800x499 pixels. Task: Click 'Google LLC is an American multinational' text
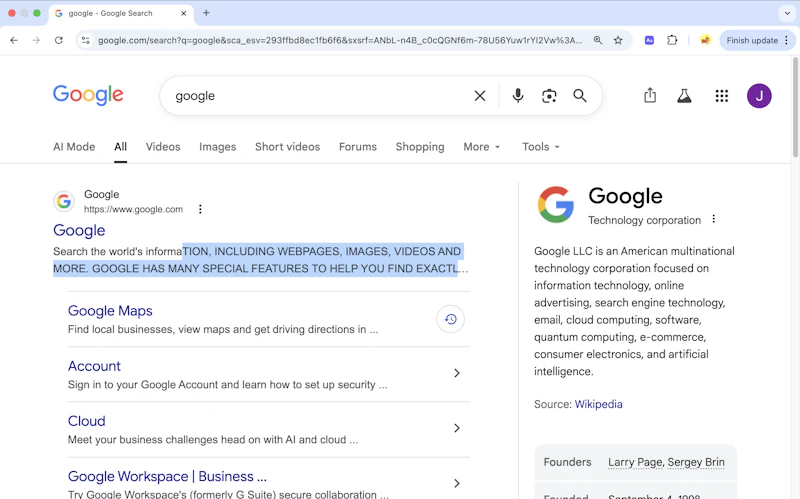coord(634,251)
